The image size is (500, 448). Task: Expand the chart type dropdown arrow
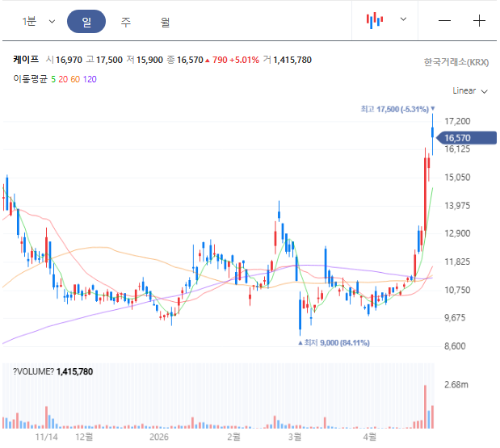pos(403,19)
